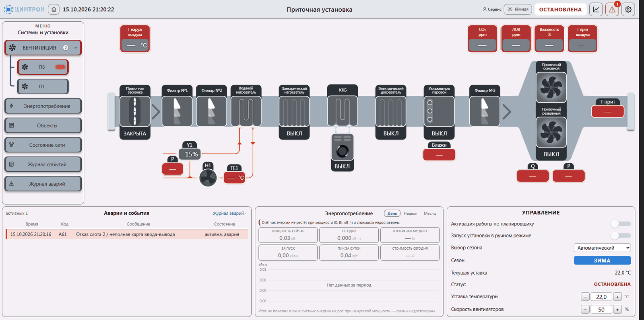Open the Выбор сезона dropdown
The image size is (644, 320).
coord(602,248)
